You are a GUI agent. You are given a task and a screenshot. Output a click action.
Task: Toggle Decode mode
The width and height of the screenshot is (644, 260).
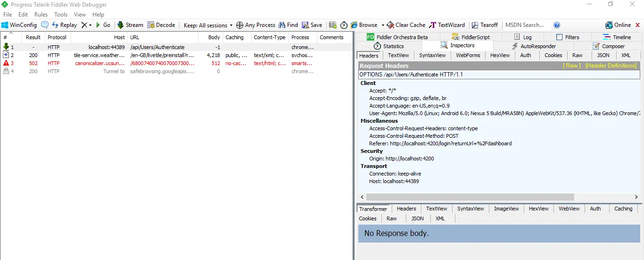(161, 25)
